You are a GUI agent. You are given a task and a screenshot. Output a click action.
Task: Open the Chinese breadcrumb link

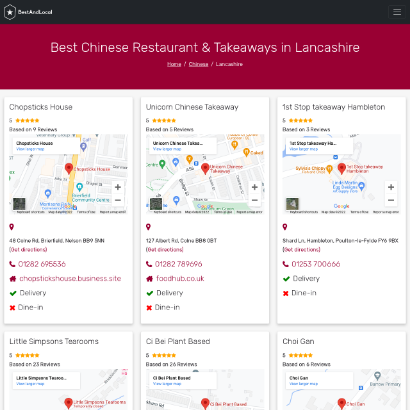pyautogui.click(x=198, y=64)
